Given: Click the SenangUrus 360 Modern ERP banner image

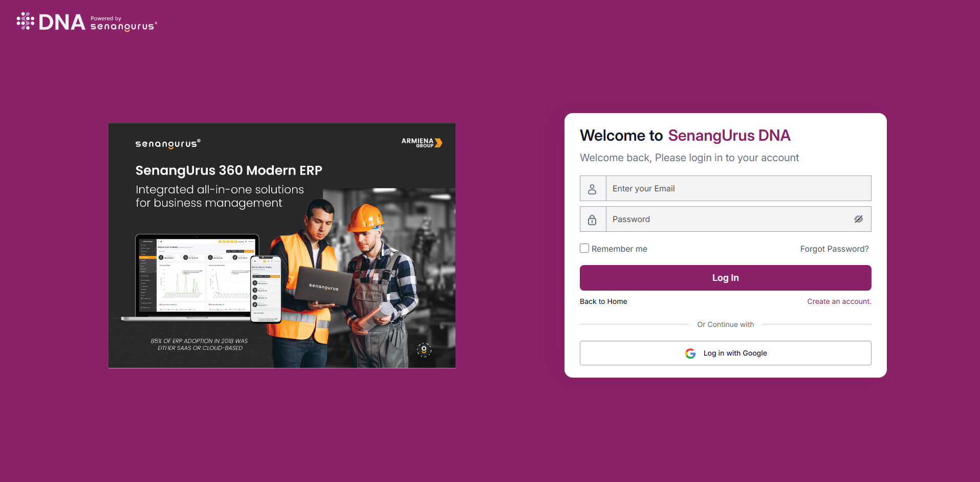Looking at the screenshot, I should tap(282, 246).
